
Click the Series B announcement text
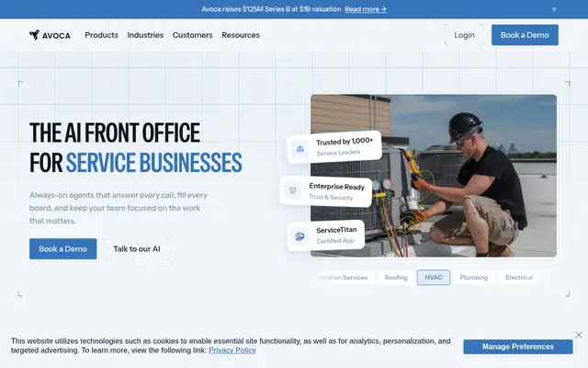[x=271, y=9]
